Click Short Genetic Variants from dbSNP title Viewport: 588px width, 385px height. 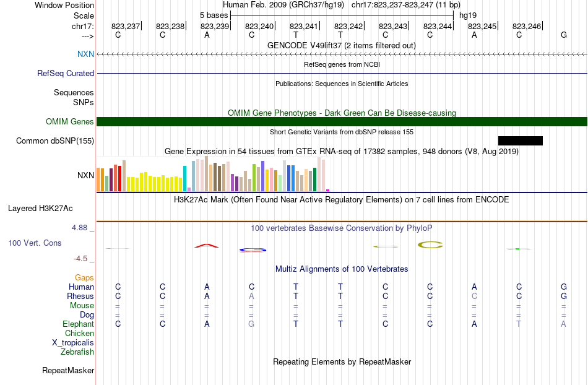click(x=342, y=132)
